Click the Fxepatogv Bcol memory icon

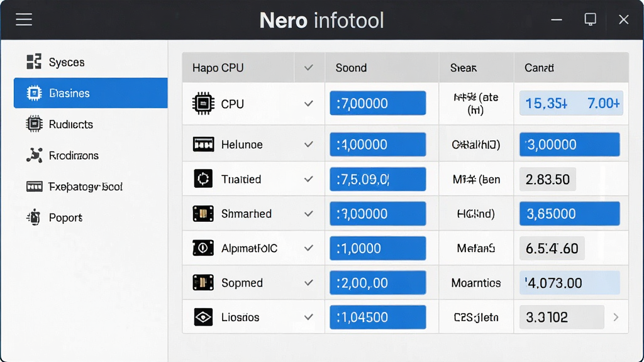coord(34,186)
